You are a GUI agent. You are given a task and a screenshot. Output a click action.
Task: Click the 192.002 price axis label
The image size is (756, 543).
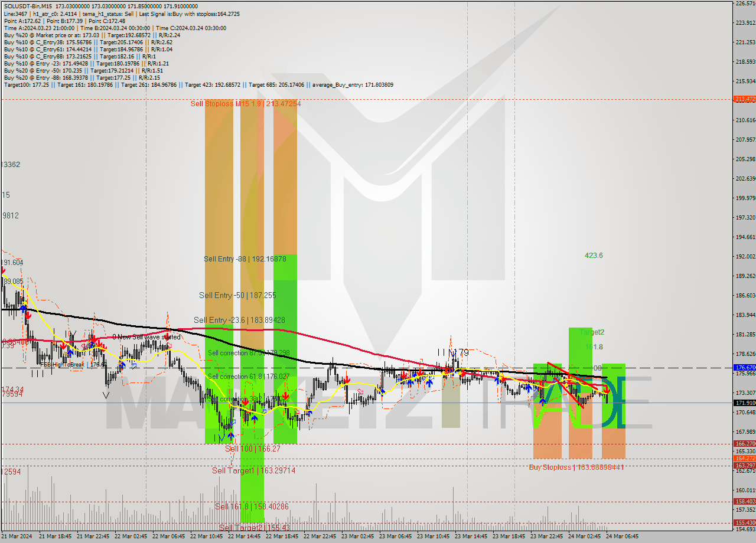[744, 256]
